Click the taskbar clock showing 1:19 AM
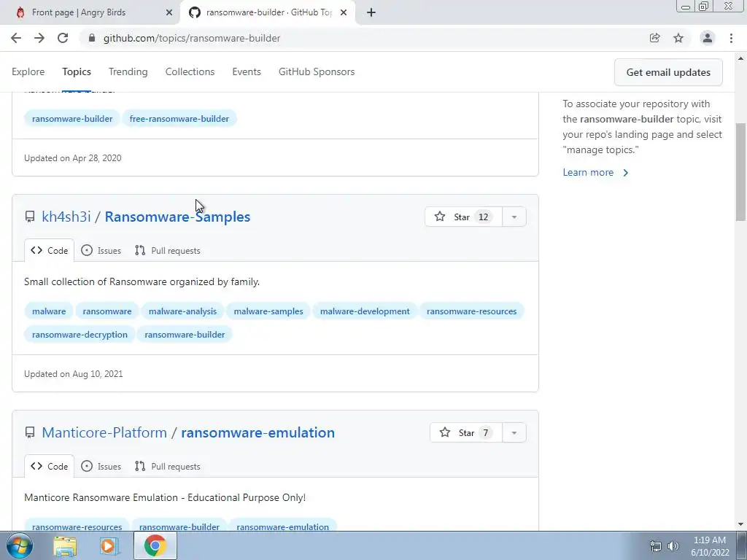This screenshot has height=560, width=747. pos(710,546)
